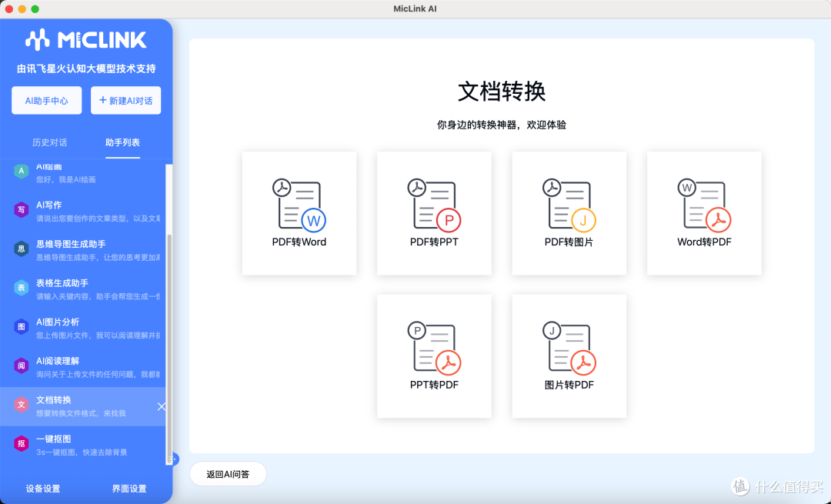Click the macOS green zoom button
This screenshot has width=831, height=504.
(x=35, y=9)
